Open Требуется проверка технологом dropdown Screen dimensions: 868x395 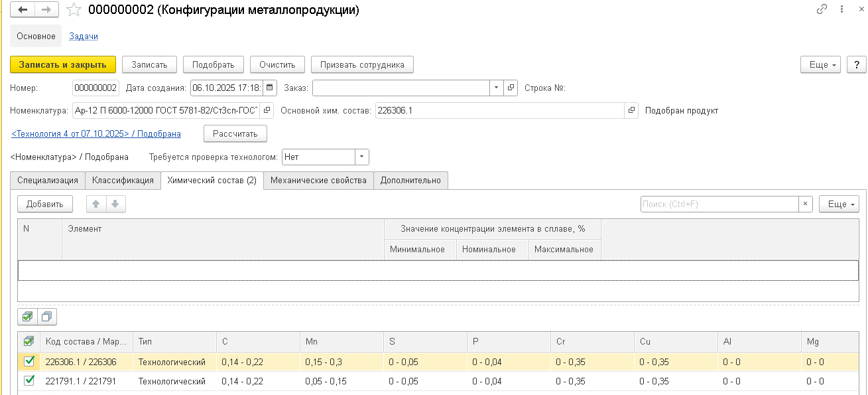coord(361,157)
